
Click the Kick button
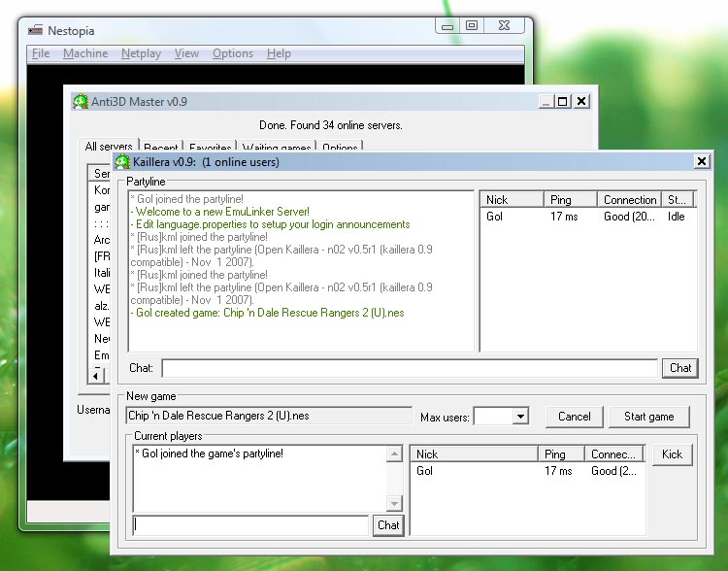[x=672, y=453]
